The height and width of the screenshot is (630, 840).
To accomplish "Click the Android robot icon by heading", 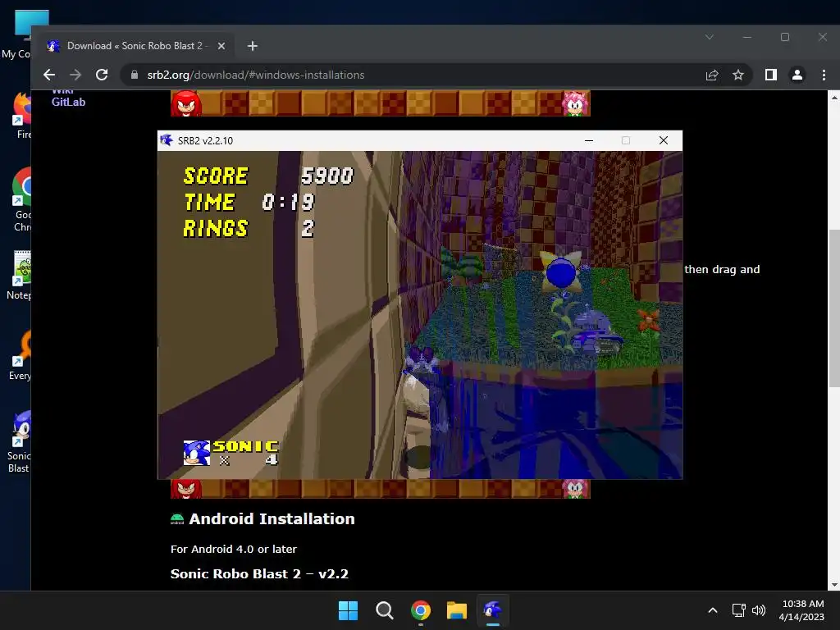I will point(177,518).
